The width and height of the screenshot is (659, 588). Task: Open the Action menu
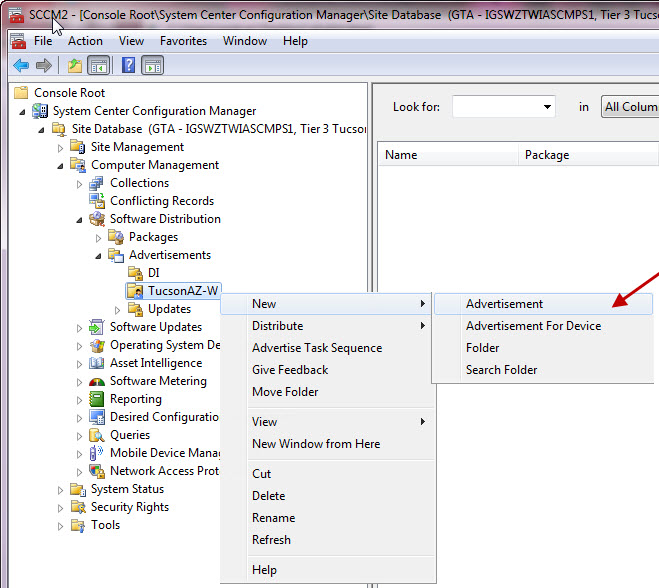click(85, 41)
